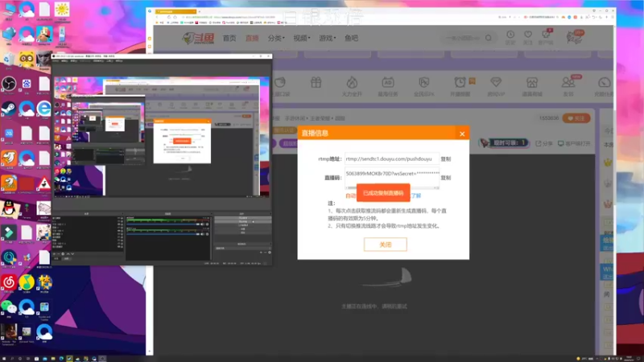Viewport: 644px width, 362px height.
Task: Adjust the first OBS audio mixer volume slider
Action: (x=163, y=224)
